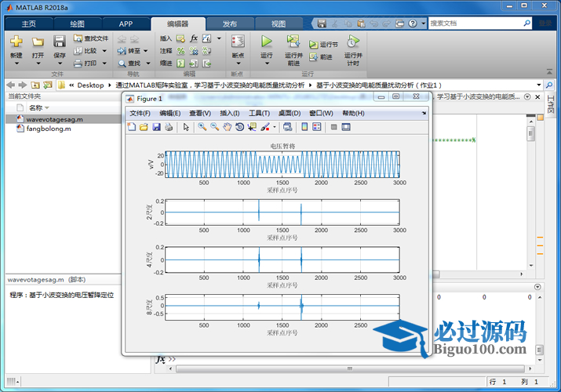Click the comment percent (%) icon

tap(181, 51)
